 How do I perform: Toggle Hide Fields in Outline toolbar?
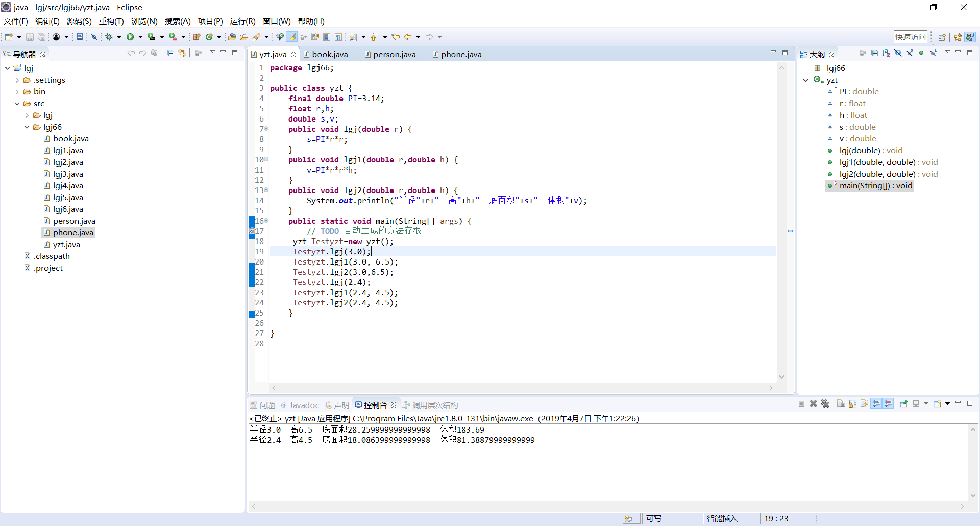click(x=898, y=53)
